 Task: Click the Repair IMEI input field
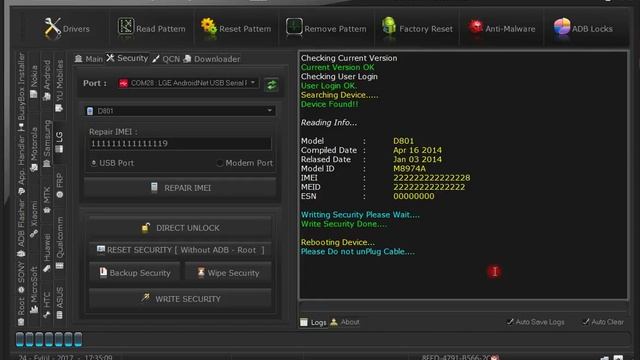click(180, 143)
